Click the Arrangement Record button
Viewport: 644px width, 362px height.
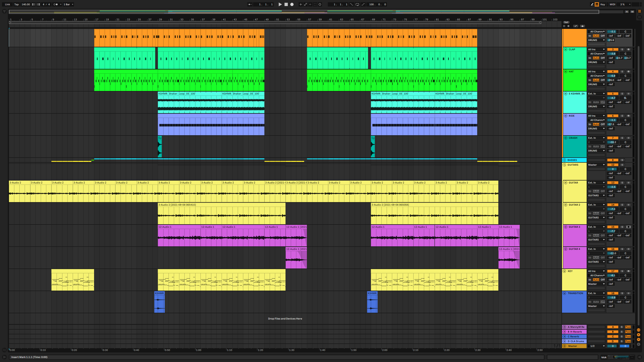[x=292, y=4]
